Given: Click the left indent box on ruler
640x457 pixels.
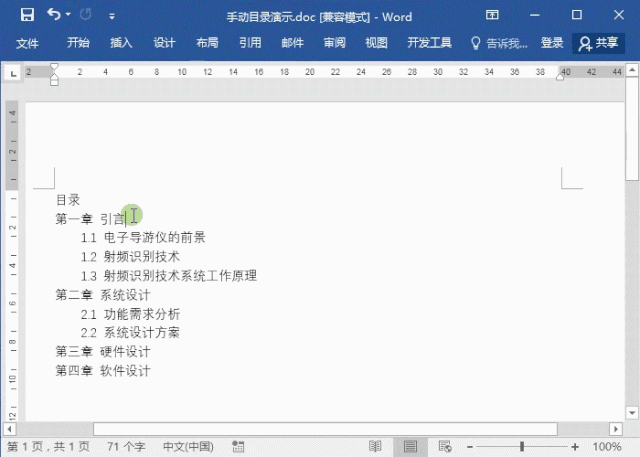Looking at the screenshot, I should (54, 82).
